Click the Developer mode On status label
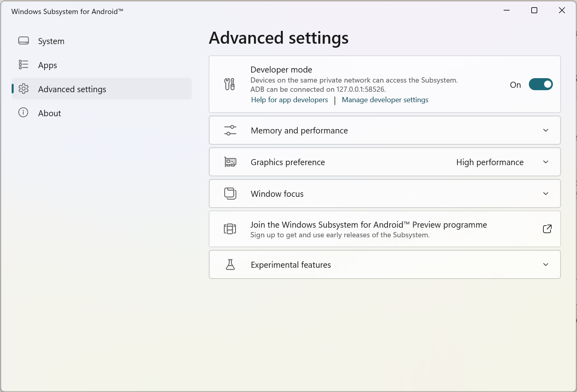This screenshot has width=577, height=392. pos(516,85)
